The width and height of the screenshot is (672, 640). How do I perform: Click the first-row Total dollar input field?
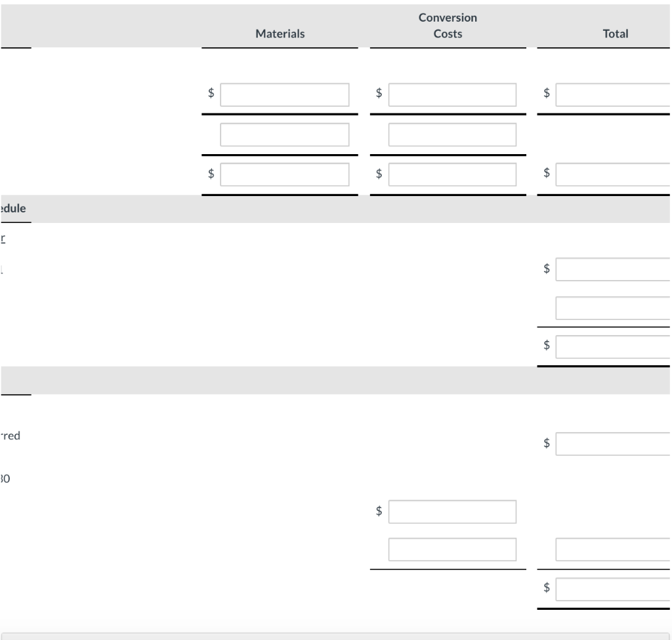[x=614, y=94]
